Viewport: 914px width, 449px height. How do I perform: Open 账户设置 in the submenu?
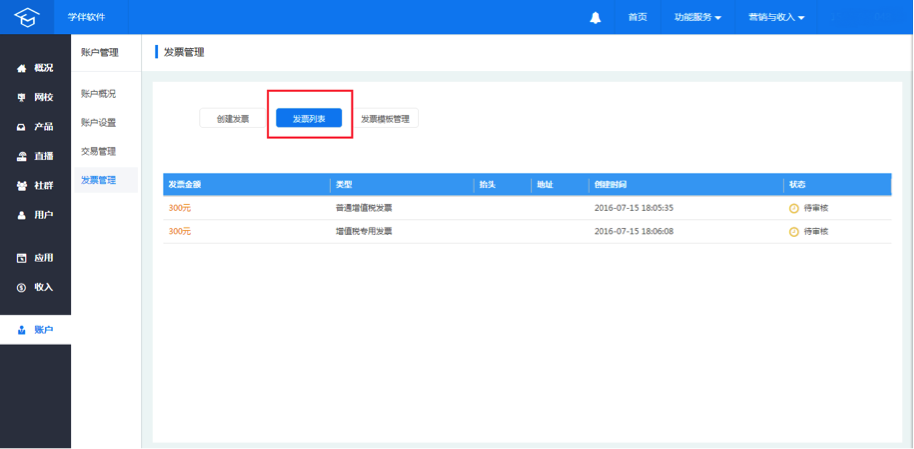pos(98,123)
